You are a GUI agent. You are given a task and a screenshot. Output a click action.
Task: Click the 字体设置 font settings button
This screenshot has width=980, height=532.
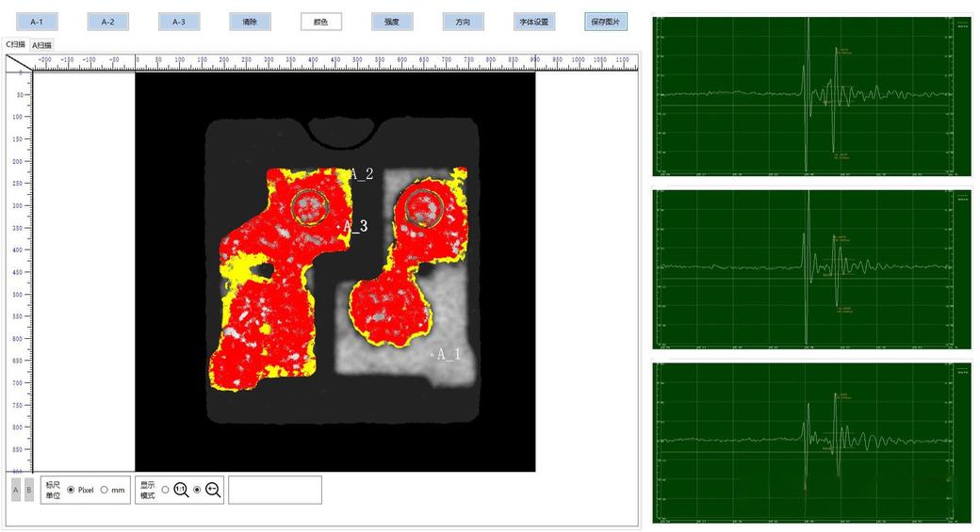click(535, 22)
